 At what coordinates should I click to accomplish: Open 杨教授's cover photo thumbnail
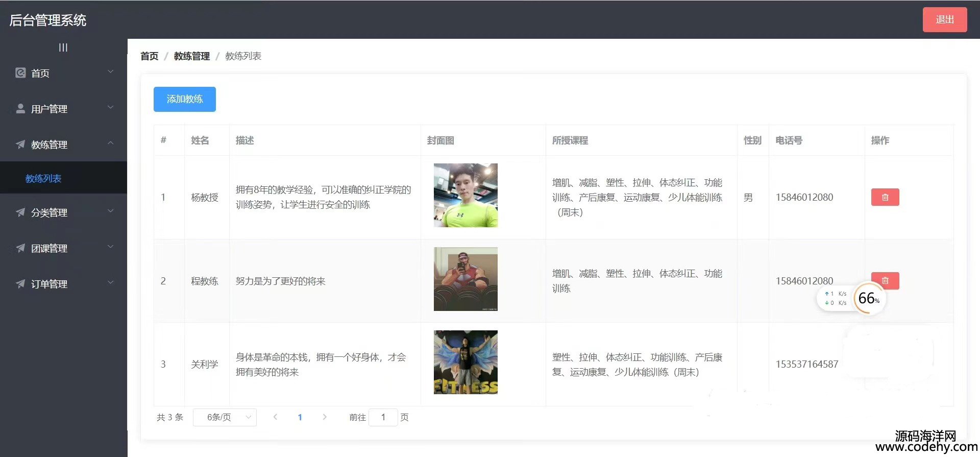[x=465, y=195]
